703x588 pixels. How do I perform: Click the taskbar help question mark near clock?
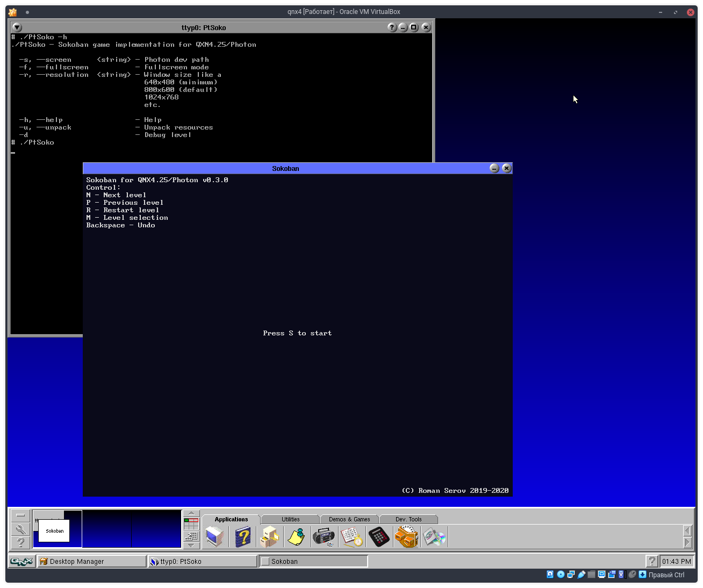pyautogui.click(x=651, y=561)
